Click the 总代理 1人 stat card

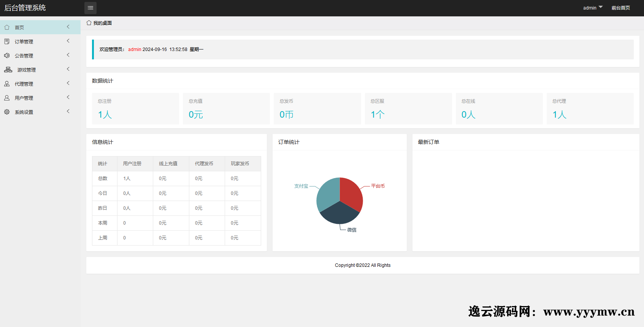coord(590,108)
